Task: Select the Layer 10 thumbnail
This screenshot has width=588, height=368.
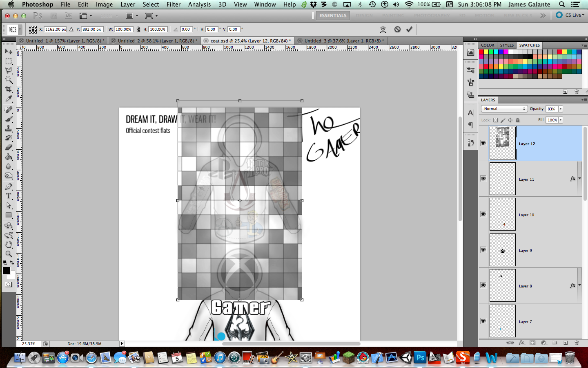Action: click(x=502, y=214)
